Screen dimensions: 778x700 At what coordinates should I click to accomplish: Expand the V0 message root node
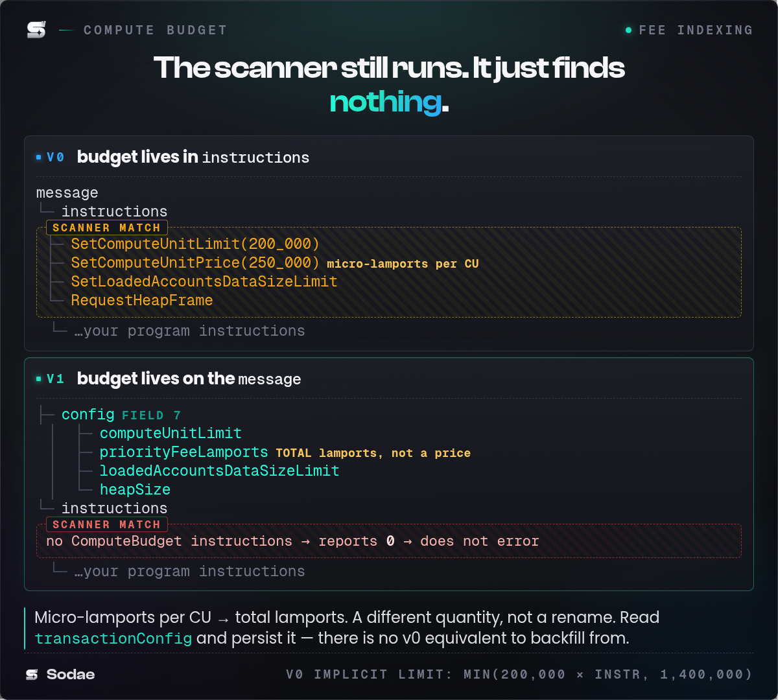[x=67, y=192]
